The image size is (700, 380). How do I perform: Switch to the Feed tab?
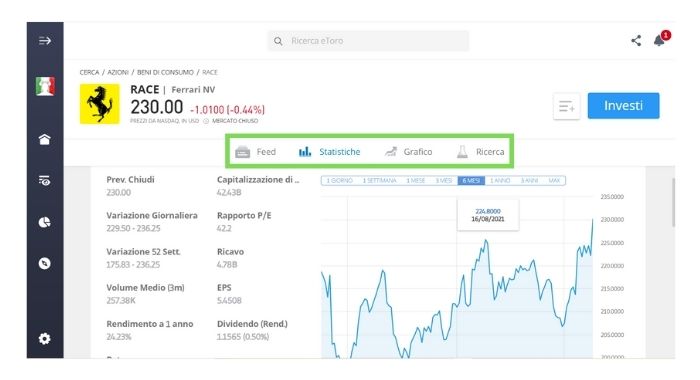point(255,152)
